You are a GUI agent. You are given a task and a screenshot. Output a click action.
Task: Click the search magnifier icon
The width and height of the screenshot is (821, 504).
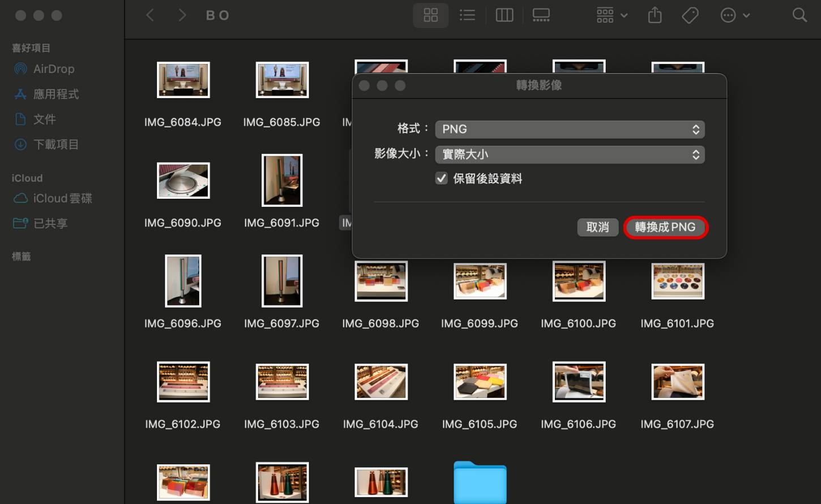(799, 15)
